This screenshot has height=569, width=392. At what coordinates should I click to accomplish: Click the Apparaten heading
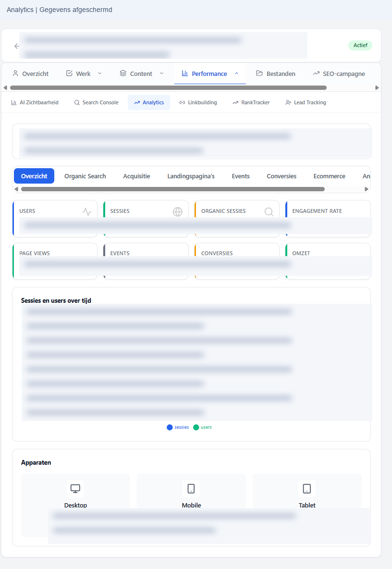click(36, 462)
